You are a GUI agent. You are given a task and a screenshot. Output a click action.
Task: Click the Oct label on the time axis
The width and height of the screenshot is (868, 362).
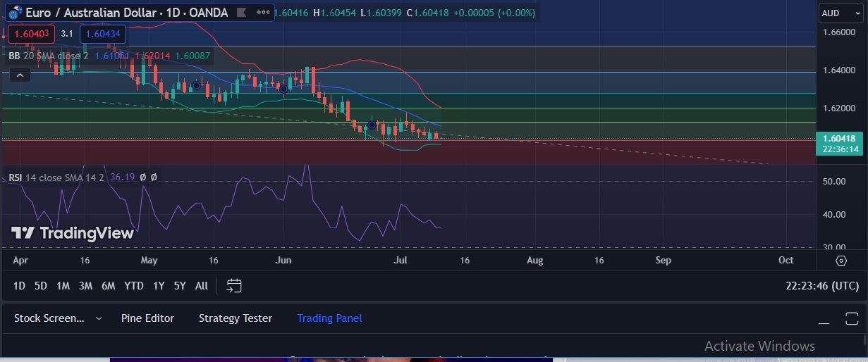pyautogui.click(x=786, y=260)
